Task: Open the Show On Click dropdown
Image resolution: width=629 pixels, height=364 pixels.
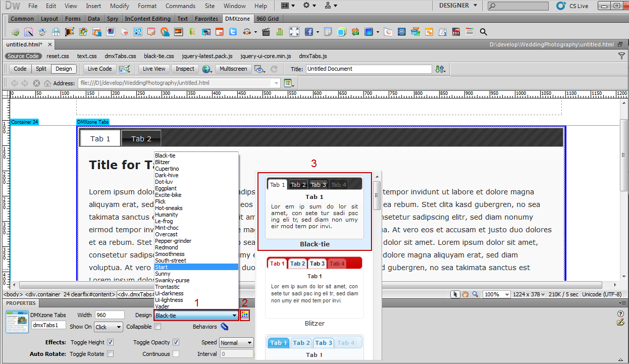Action: click(x=109, y=327)
